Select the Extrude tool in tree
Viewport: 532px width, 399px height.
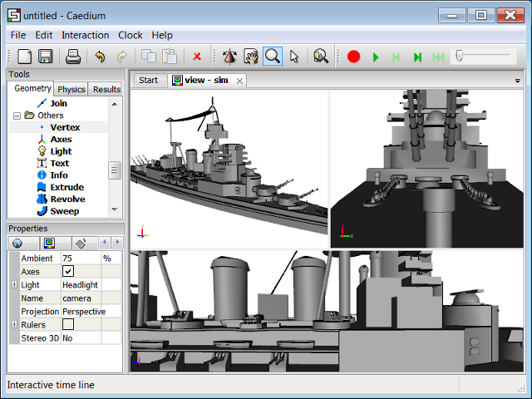pyautogui.click(x=66, y=187)
